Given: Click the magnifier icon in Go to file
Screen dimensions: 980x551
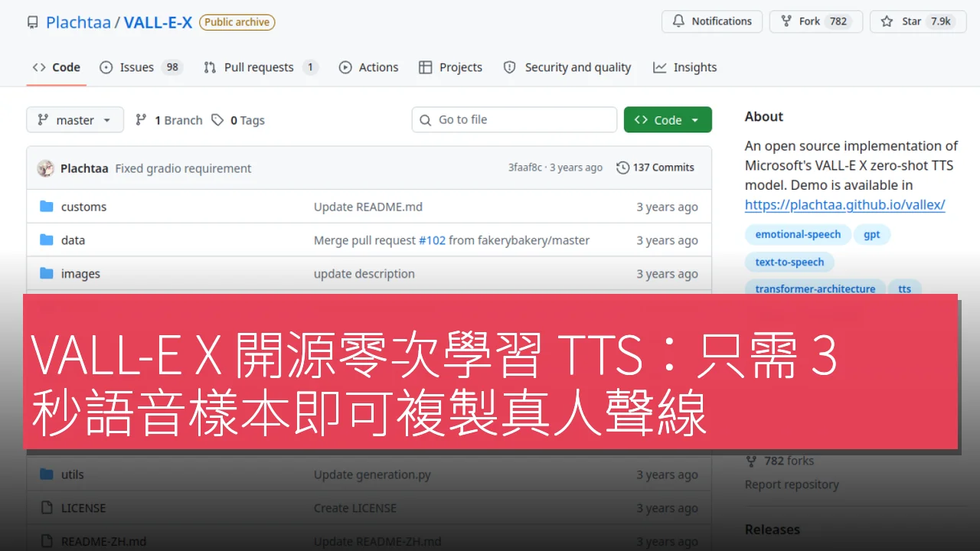Looking at the screenshot, I should pos(426,120).
